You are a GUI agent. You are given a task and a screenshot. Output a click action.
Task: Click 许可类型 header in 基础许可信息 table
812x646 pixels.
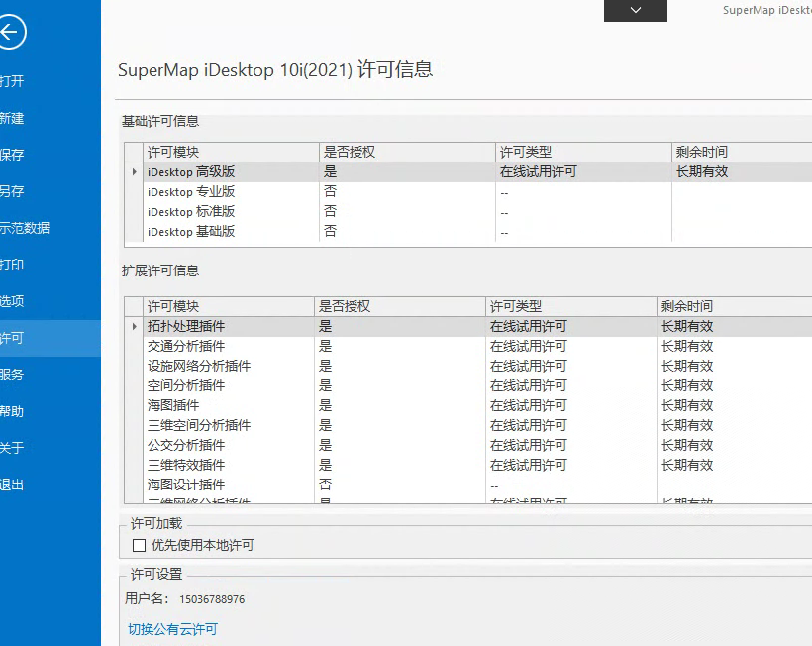[x=583, y=152]
